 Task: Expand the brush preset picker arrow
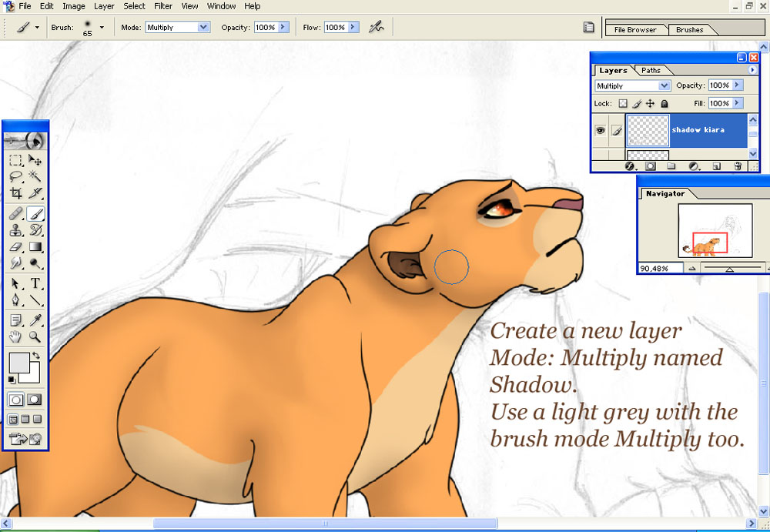102,28
